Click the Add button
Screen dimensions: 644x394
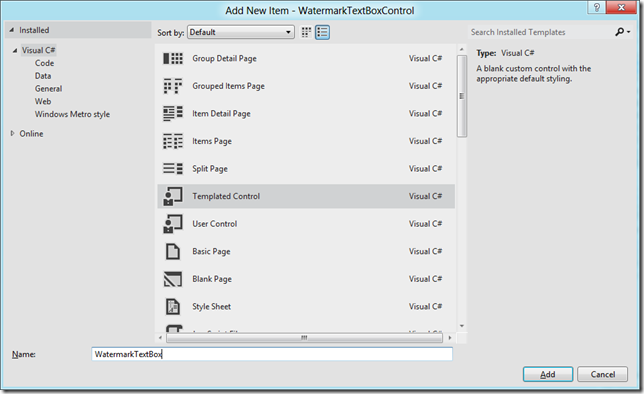tap(547, 374)
